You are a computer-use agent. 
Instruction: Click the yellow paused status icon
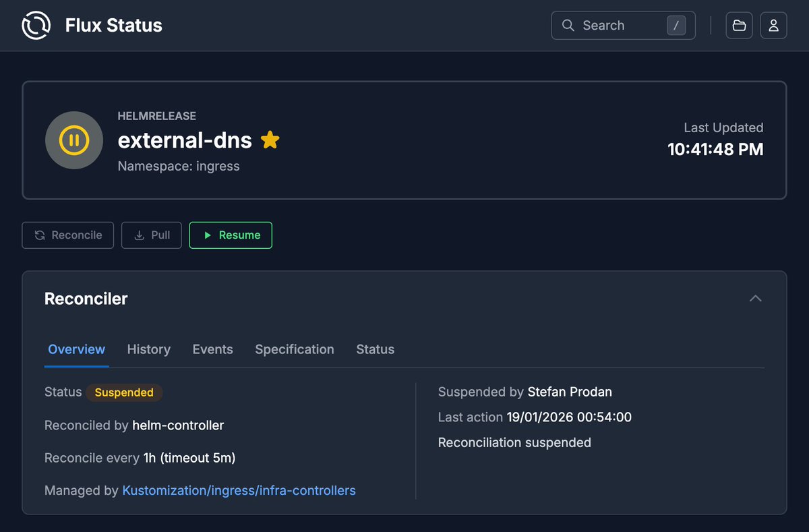click(x=74, y=140)
